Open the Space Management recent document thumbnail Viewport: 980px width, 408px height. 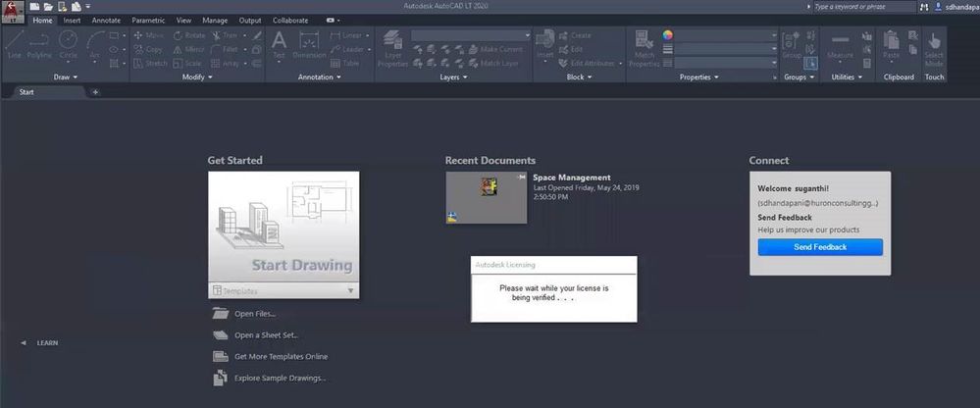coord(487,197)
